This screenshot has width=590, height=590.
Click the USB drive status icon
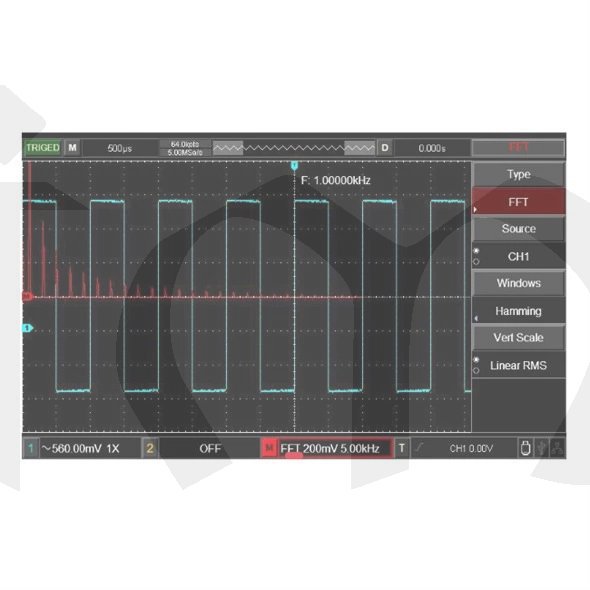coord(526,448)
